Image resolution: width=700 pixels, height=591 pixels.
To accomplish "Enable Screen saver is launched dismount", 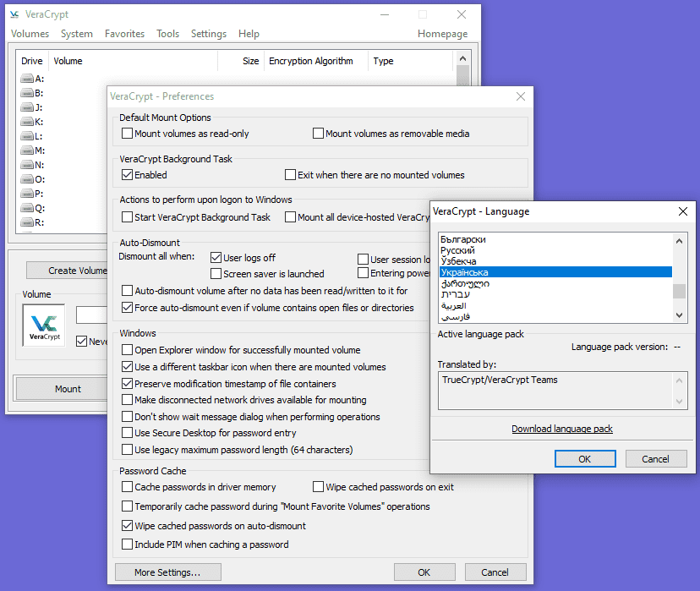I will click(216, 274).
